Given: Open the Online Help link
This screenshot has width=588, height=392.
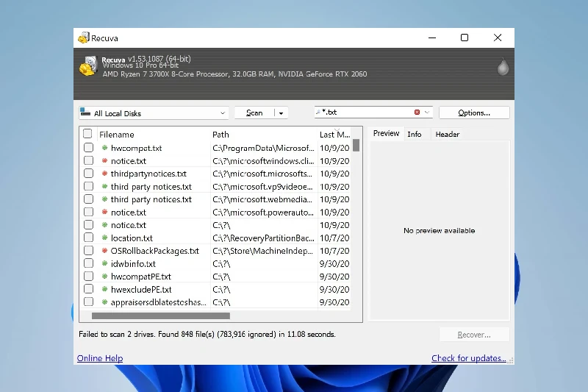Looking at the screenshot, I should (x=100, y=358).
